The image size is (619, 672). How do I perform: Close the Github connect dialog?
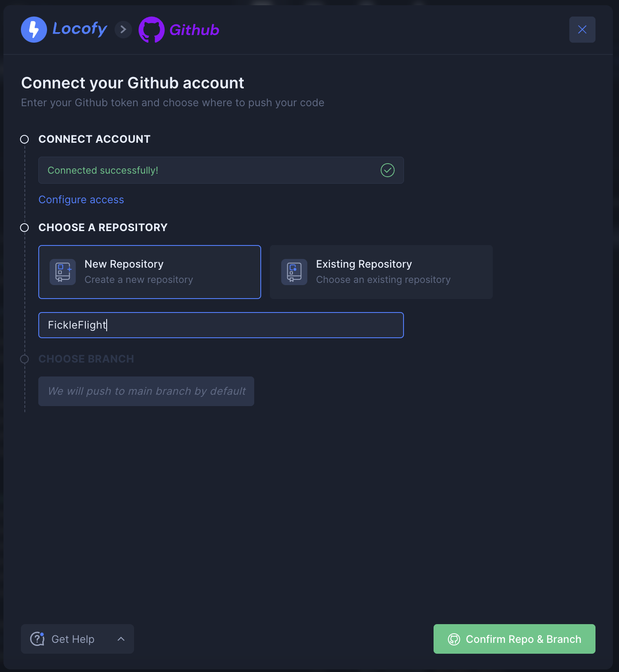tap(582, 30)
